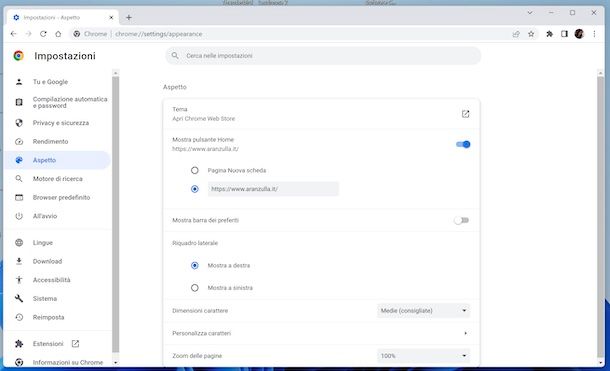Click the sidebar scrollbar up arrow
Image resolution: width=610 pixels, height=371 pixels.
point(116,73)
